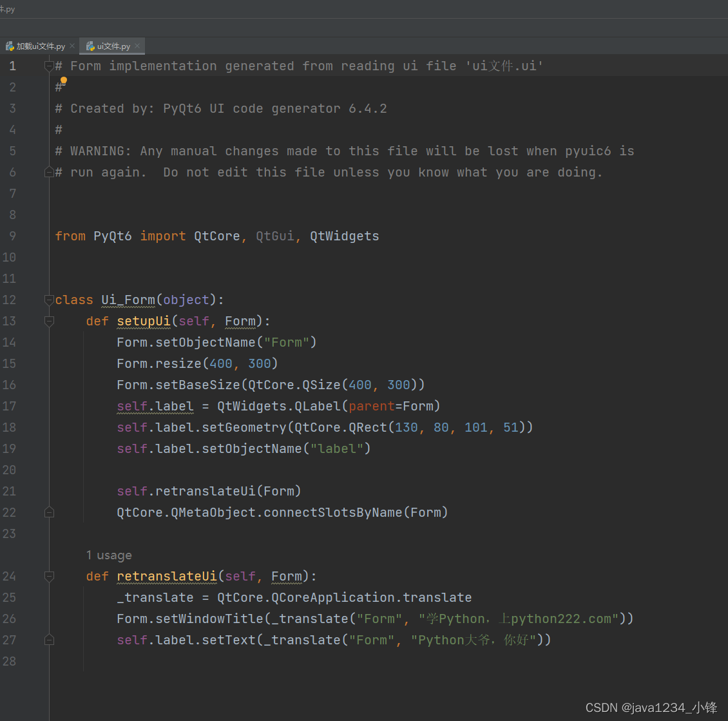Click QtWidgets in the import line
This screenshot has width=728, height=721.
click(345, 236)
